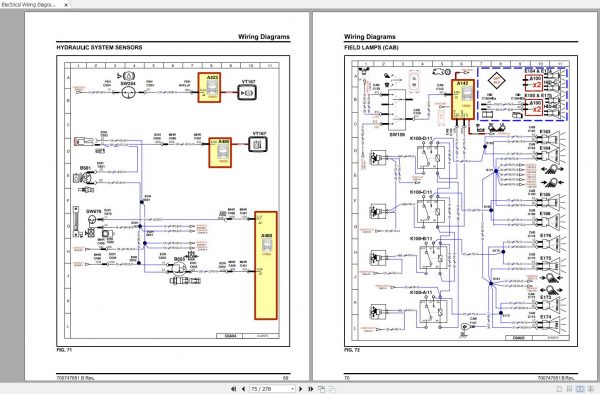Click the 'FIELD LAMPS (CAB)' heading
The image size is (600, 394).
click(371, 47)
